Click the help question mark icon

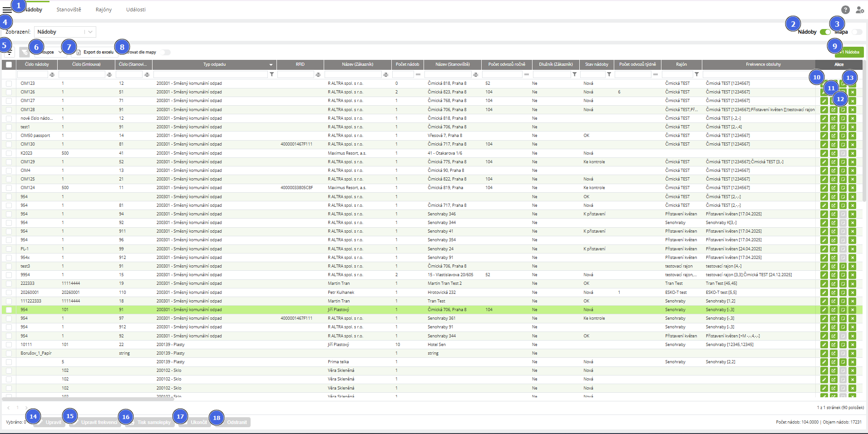click(x=845, y=10)
